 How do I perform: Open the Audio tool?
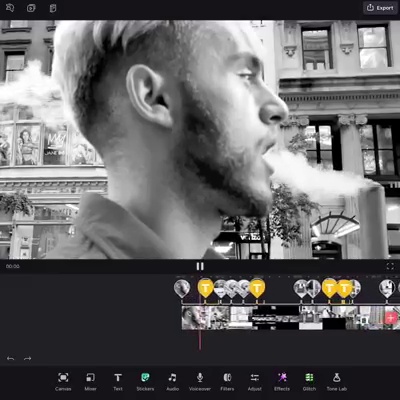click(172, 382)
